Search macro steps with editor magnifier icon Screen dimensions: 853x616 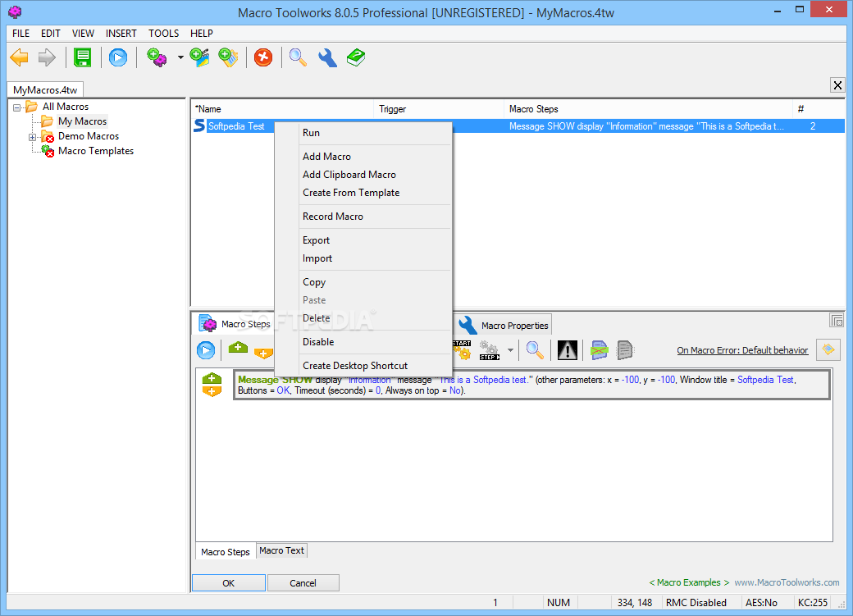(536, 350)
